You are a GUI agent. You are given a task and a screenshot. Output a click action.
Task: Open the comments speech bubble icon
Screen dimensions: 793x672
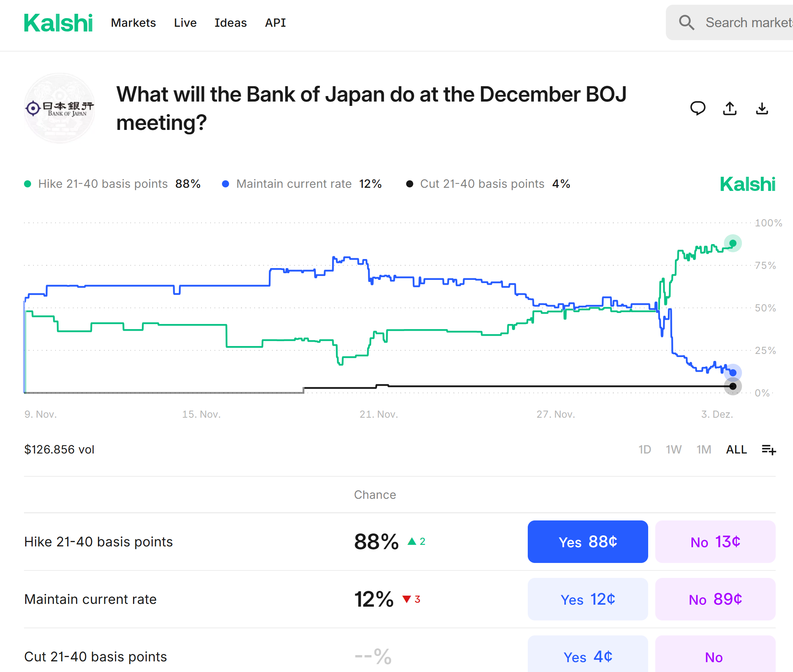coord(698,108)
